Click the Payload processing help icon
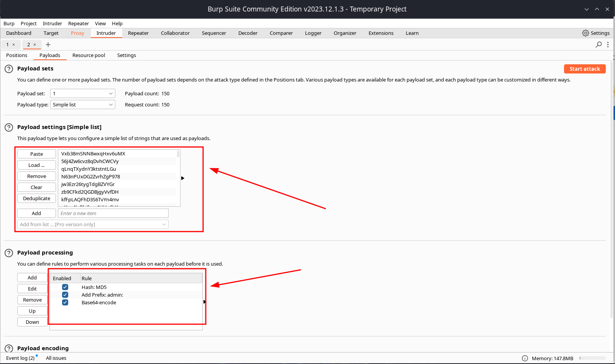 (x=8, y=253)
